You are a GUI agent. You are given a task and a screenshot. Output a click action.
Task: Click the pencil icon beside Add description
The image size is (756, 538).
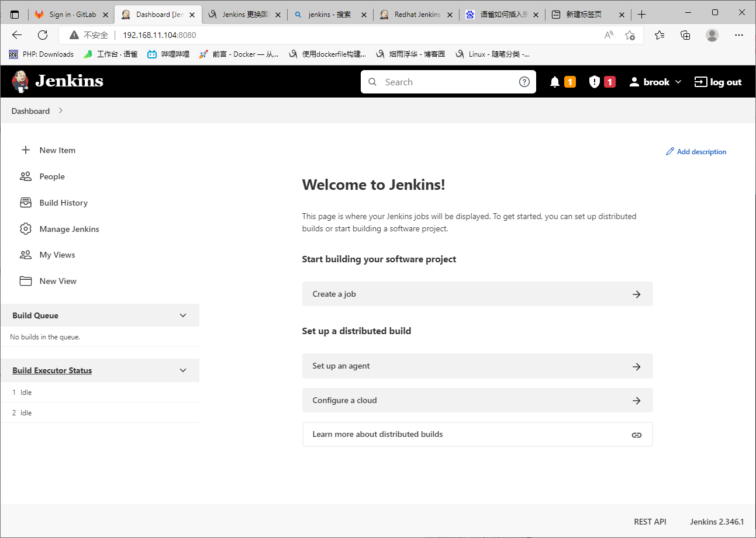tap(670, 152)
